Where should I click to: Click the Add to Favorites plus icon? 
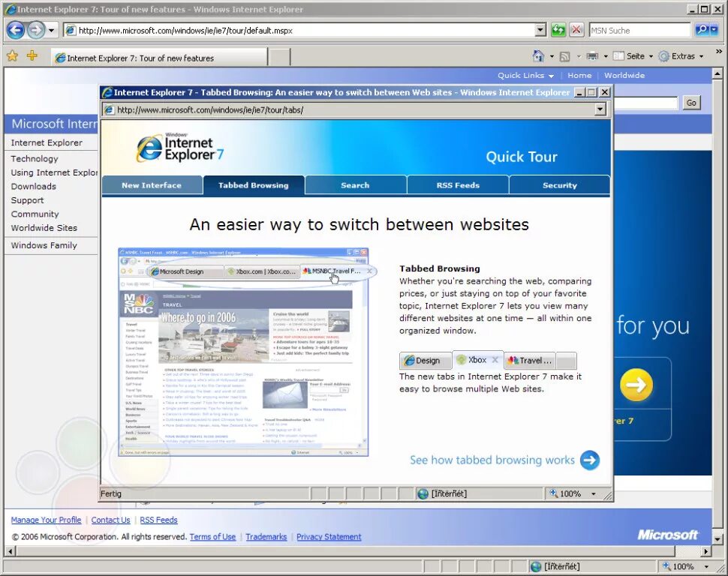[32, 56]
